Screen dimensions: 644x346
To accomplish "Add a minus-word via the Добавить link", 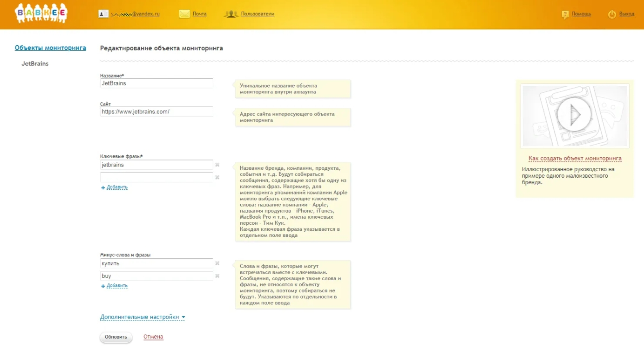I will [117, 286].
